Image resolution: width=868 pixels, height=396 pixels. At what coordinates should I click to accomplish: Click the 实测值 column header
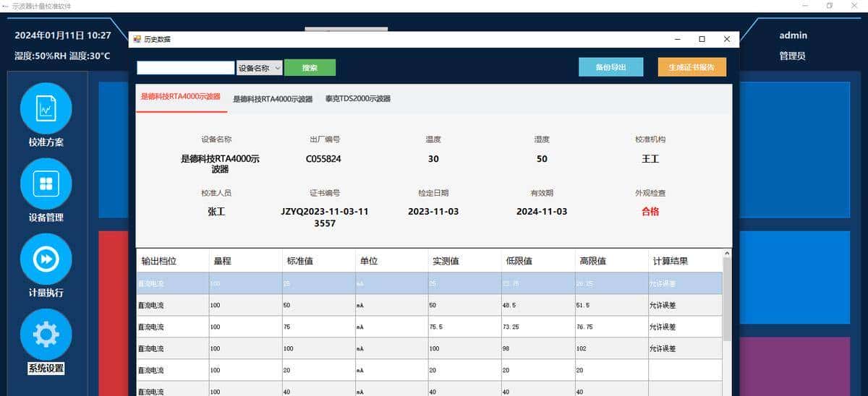[x=464, y=261]
